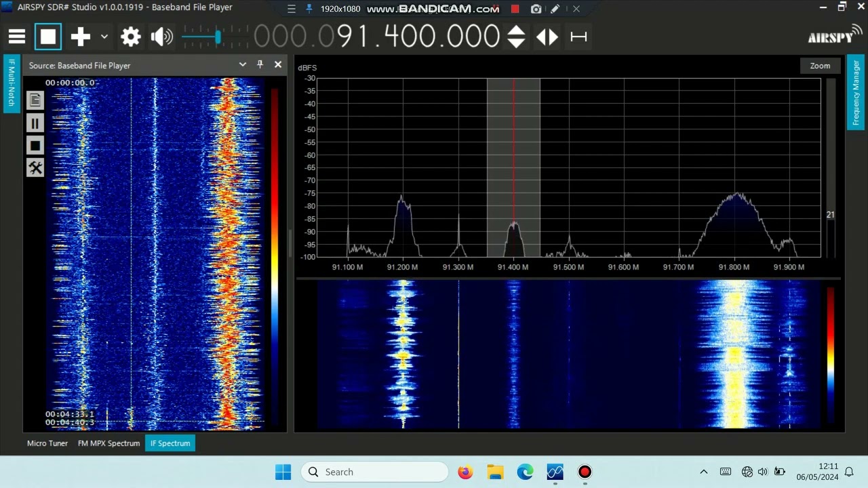The height and width of the screenshot is (488, 868).
Task: Expand the dropdown next to the plus icon
Action: click(x=104, y=37)
